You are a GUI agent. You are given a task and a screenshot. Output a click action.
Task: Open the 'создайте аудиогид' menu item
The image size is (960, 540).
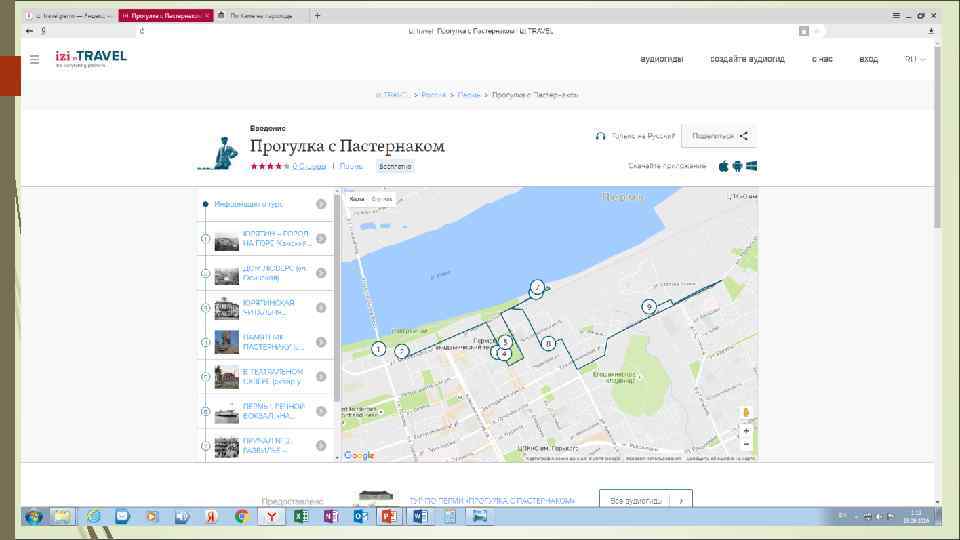747,59
